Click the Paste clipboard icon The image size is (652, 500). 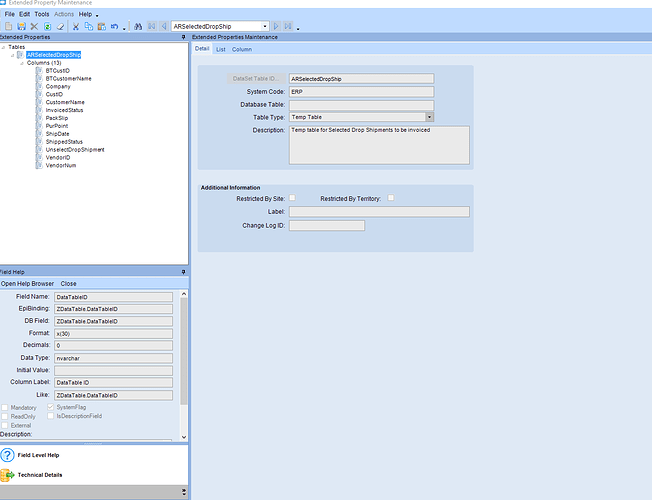pyautogui.click(x=101, y=26)
